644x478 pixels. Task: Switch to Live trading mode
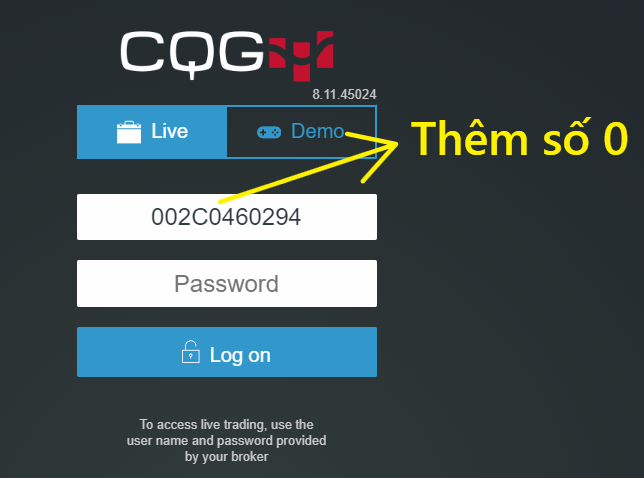click(x=152, y=132)
